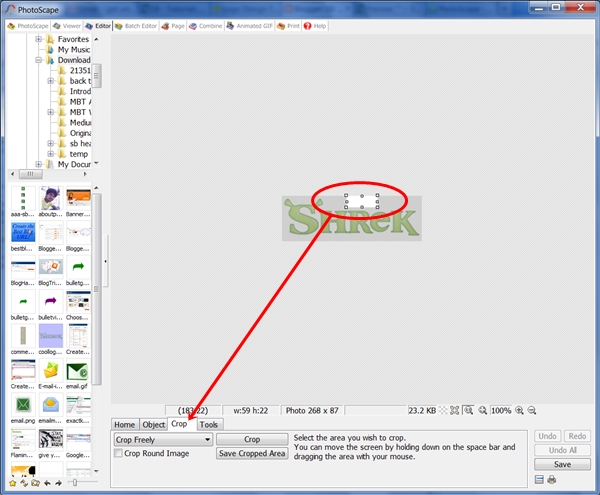Open the 'give y' thumbnail

click(x=51, y=439)
